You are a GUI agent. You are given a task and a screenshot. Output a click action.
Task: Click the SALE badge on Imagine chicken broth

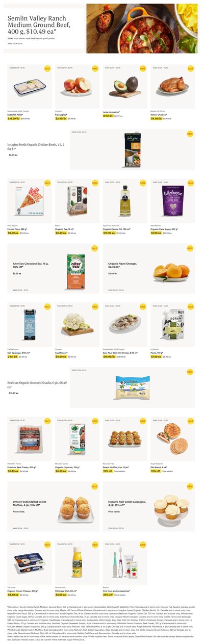click(190, 134)
